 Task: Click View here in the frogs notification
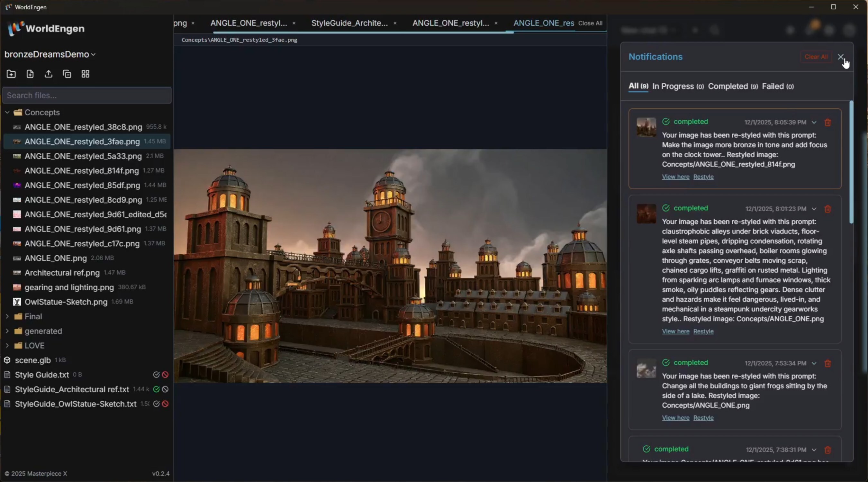pos(675,418)
